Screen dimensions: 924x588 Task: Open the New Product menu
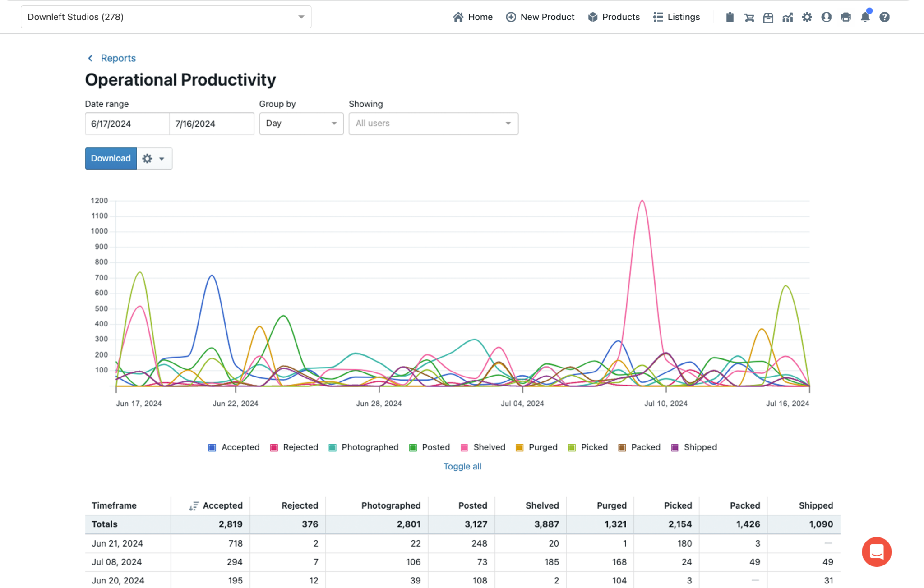tap(540, 17)
